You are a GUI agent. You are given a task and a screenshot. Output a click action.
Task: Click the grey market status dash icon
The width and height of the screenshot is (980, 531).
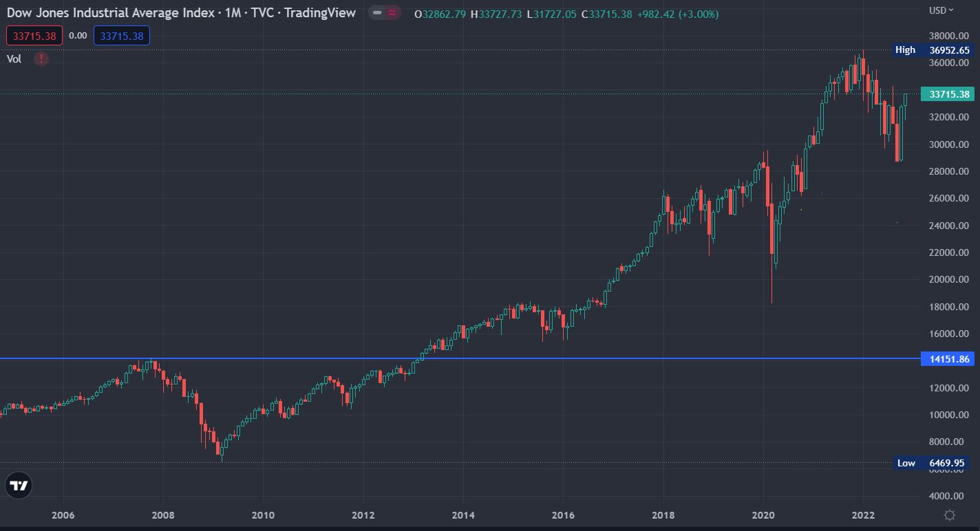click(377, 13)
